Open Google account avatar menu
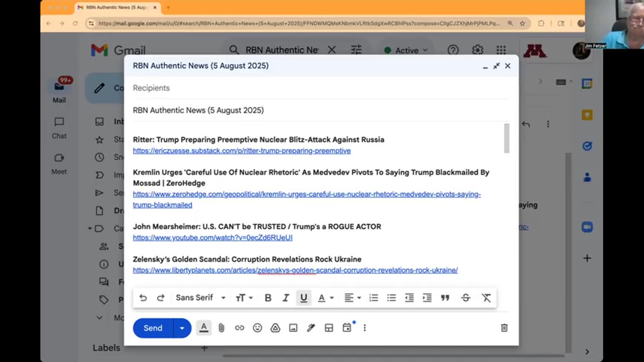Image resolution: width=644 pixels, height=362 pixels. [x=581, y=50]
